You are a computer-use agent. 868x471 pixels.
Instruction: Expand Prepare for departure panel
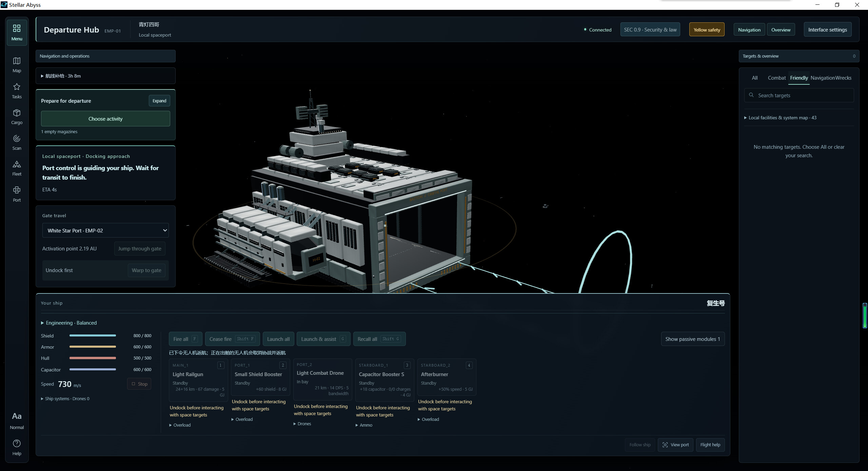tap(159, 101)
